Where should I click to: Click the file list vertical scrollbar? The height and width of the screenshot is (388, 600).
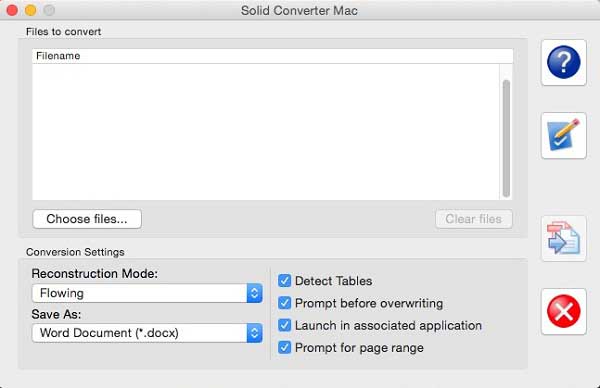click(506, 139)
